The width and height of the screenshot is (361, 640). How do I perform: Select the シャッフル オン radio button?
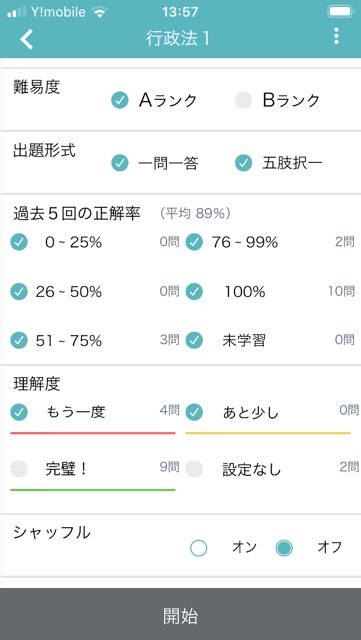198,548
